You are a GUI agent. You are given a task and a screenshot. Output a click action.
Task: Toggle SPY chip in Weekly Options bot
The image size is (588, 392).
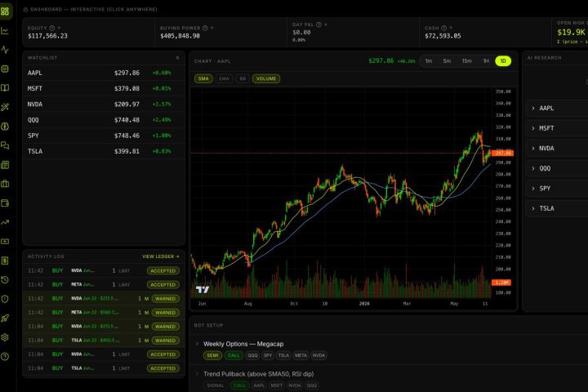point(268,355)
